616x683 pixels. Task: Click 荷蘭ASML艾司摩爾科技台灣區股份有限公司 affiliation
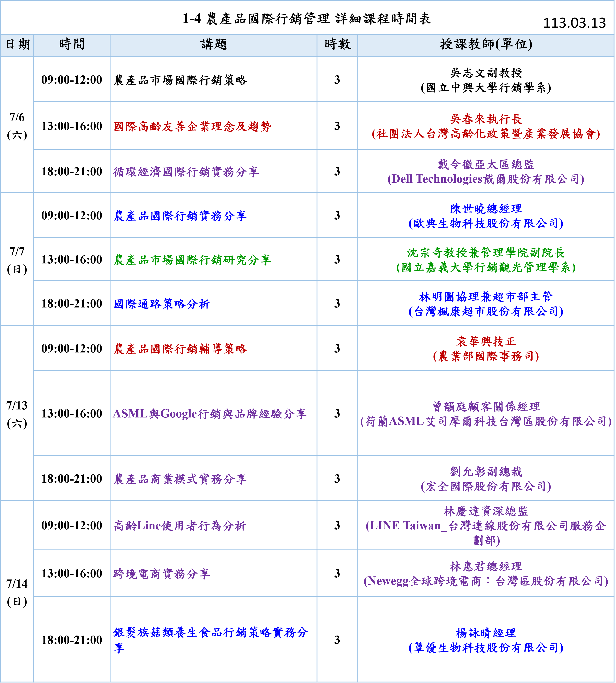(486, 421)
